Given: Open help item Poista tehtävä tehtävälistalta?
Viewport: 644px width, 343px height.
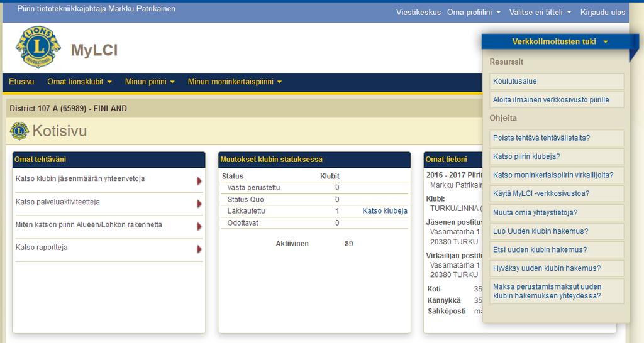Looking at the screenshot, I should click(557, 138).
